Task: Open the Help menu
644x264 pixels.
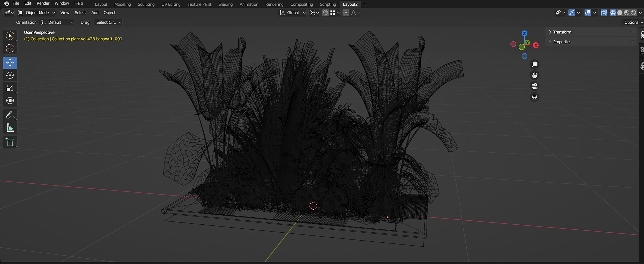Action: point(79,3)
